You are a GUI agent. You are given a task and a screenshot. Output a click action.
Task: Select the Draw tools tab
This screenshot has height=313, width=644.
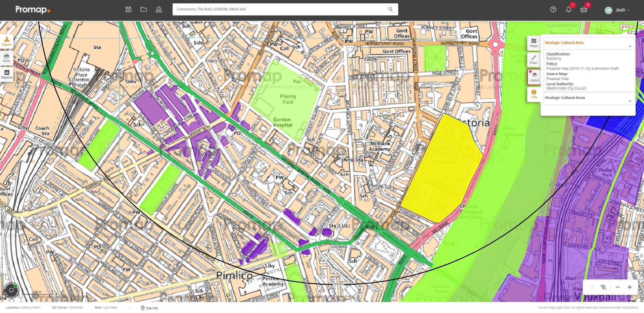click(x=534, y=60)
